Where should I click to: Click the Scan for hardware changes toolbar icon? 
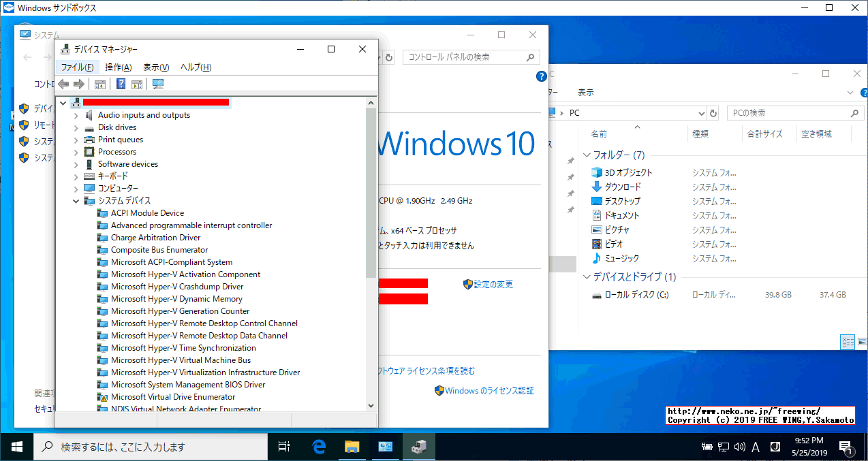pyautogui.click(x=157, y=83)
